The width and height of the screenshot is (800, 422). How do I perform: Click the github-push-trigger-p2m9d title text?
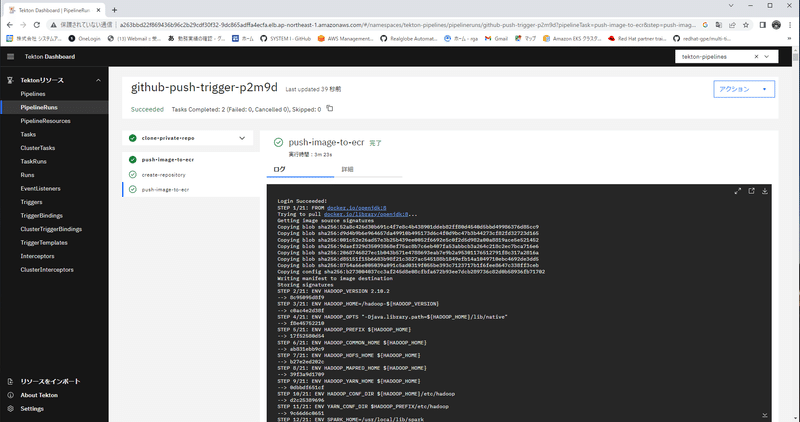click(204, 87)
